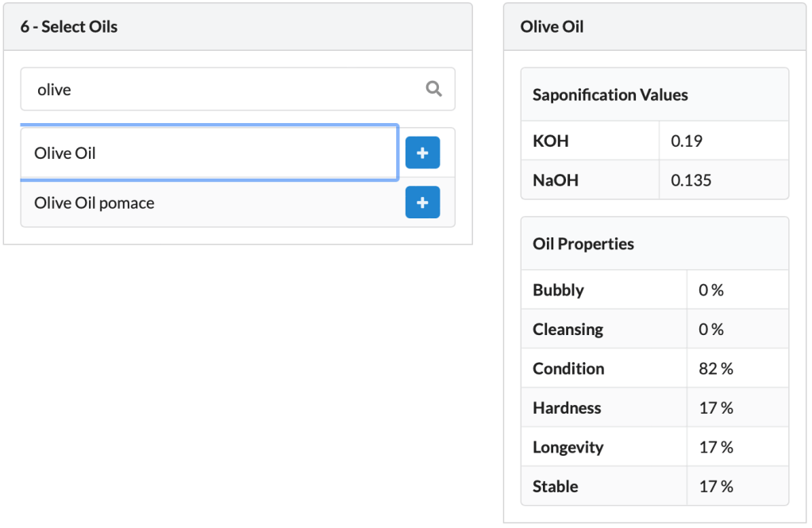Click the Bubbly property row label
Viewport: 812px width, 528px height.
[x=558, y=291]
